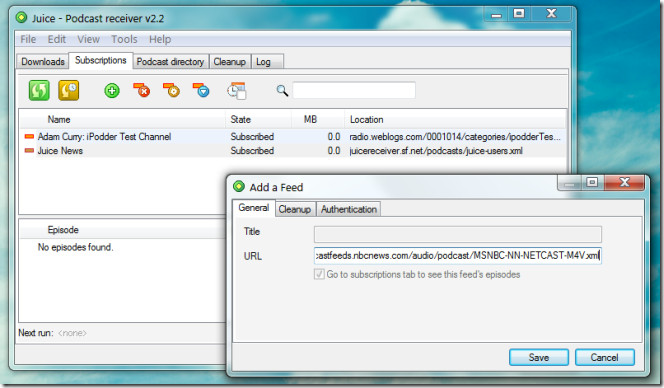Click the Episode column header

[x=122, y=230]
